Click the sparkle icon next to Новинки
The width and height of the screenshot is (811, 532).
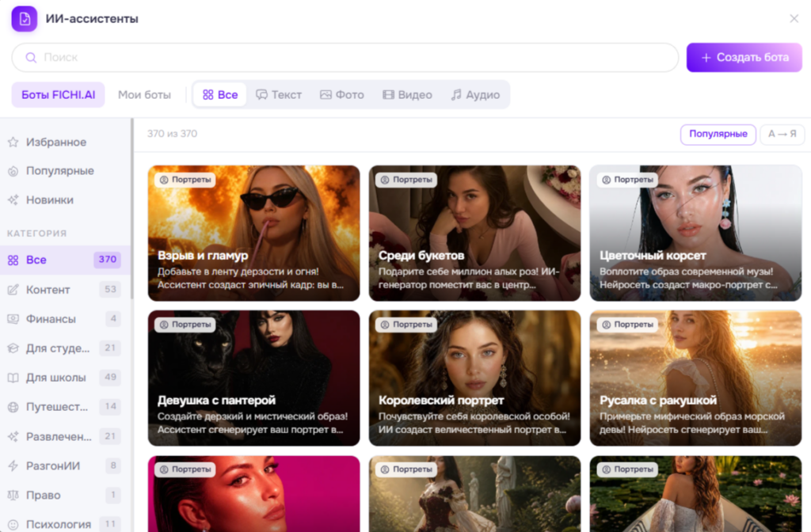(x=13, y=200)
